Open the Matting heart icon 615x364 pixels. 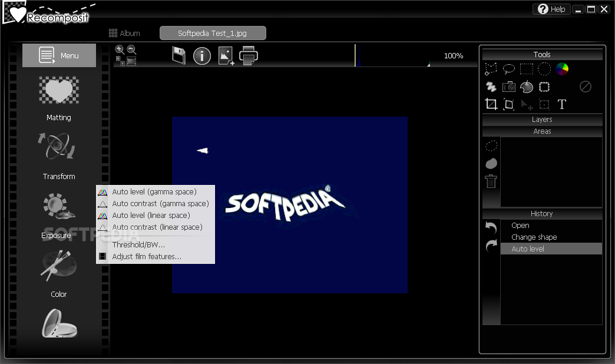[59, 90]
